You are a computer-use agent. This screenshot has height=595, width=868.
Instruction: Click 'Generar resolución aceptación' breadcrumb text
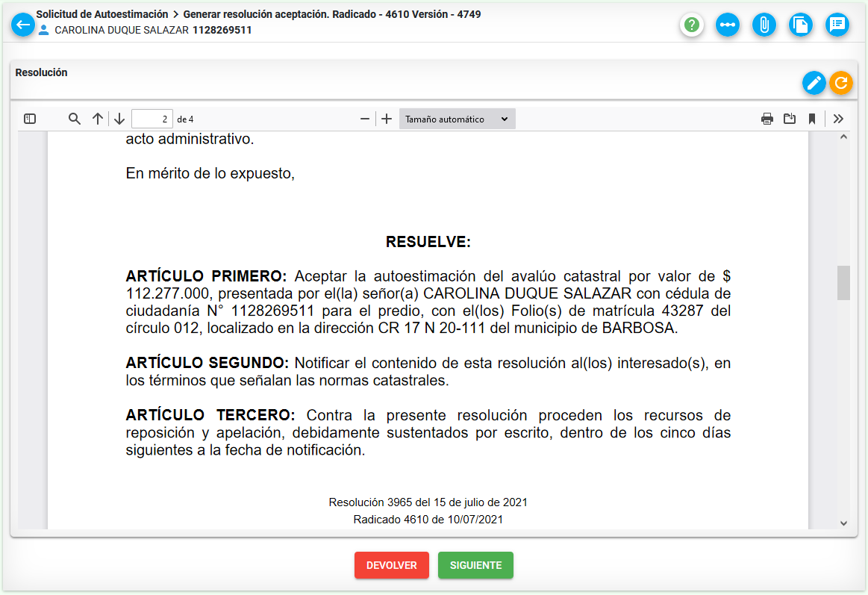tap(255, 14)
